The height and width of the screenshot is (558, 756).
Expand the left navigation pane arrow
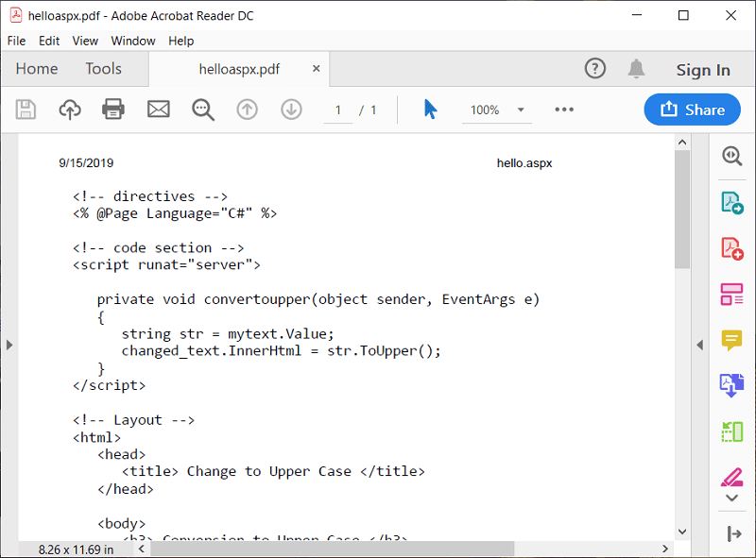pyautogui.click(x=9, y=345)
